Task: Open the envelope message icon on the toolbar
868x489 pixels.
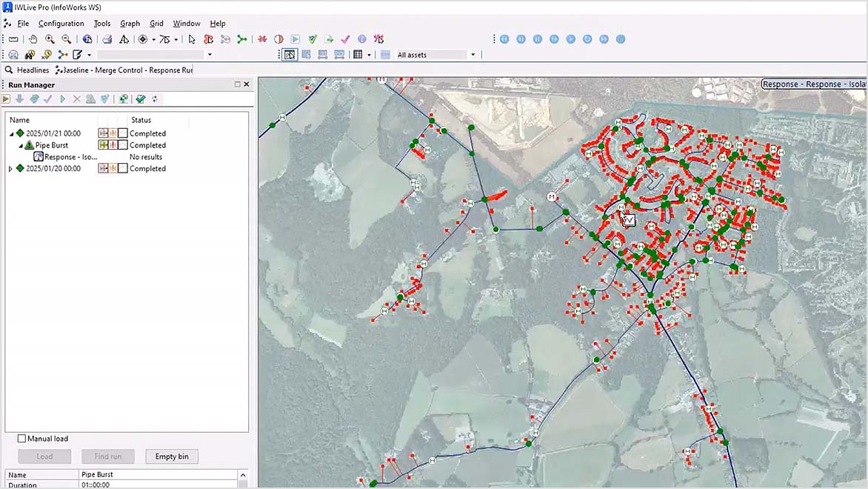Action: click(x=14, y=39)
